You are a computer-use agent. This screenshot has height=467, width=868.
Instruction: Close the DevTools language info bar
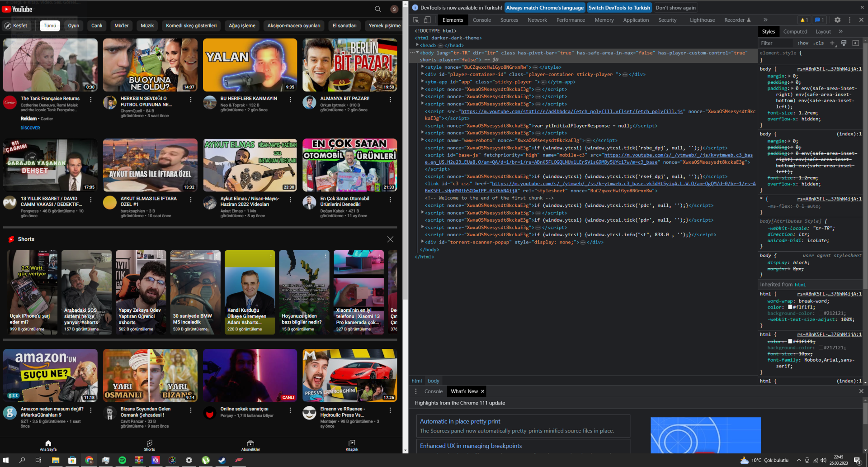[862, 8]
